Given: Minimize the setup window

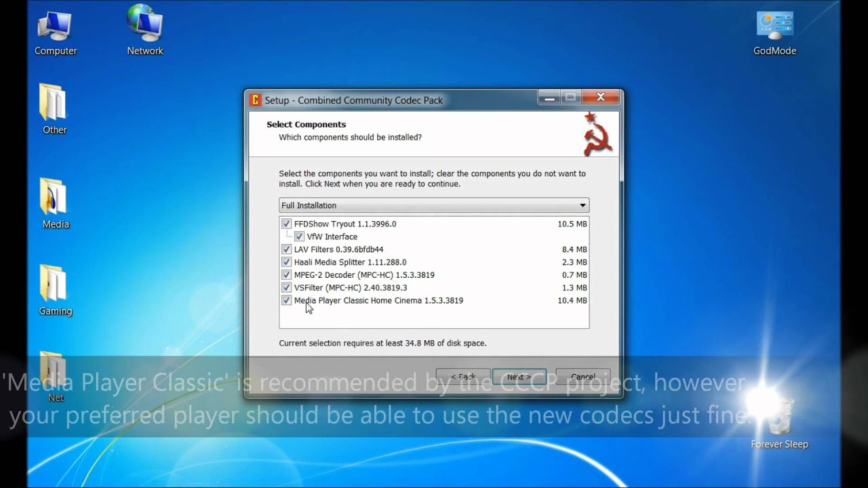Looking at the screenshot, I should point(549,98).
